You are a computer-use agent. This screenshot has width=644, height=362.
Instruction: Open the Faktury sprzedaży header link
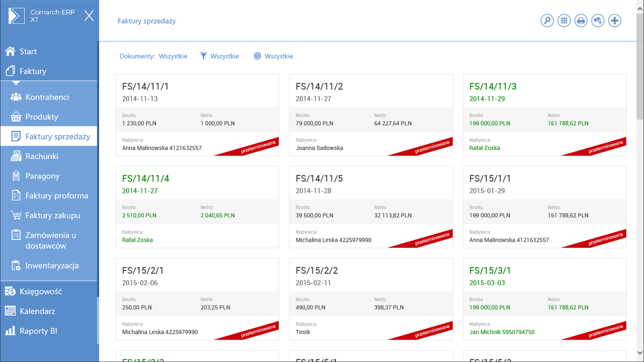(x=147, y=21)
